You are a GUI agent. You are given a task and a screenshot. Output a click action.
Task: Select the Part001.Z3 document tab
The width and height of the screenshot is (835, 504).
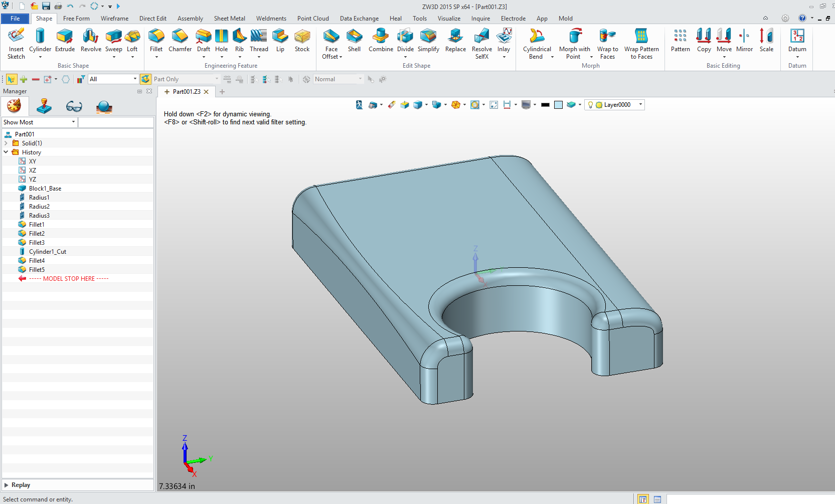[186, 92]
